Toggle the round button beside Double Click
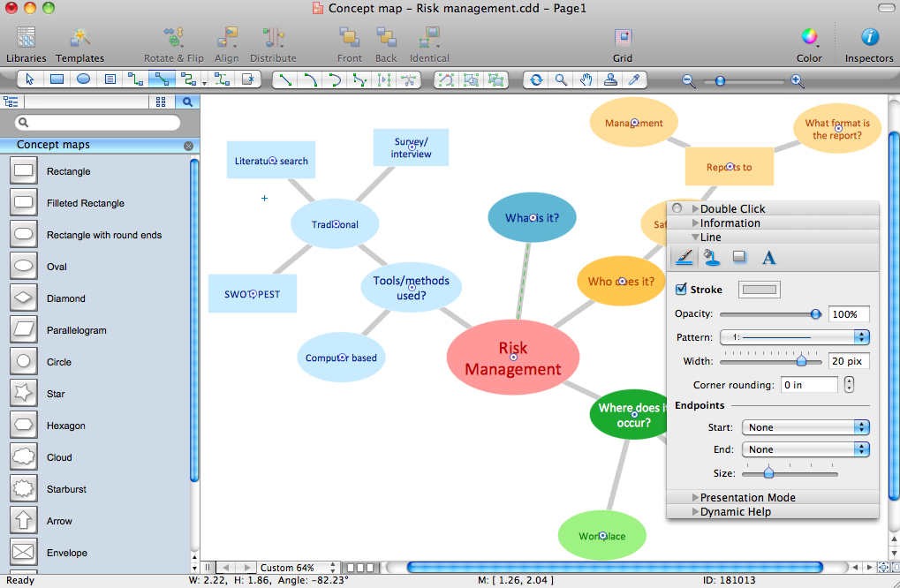 point(677,209)
